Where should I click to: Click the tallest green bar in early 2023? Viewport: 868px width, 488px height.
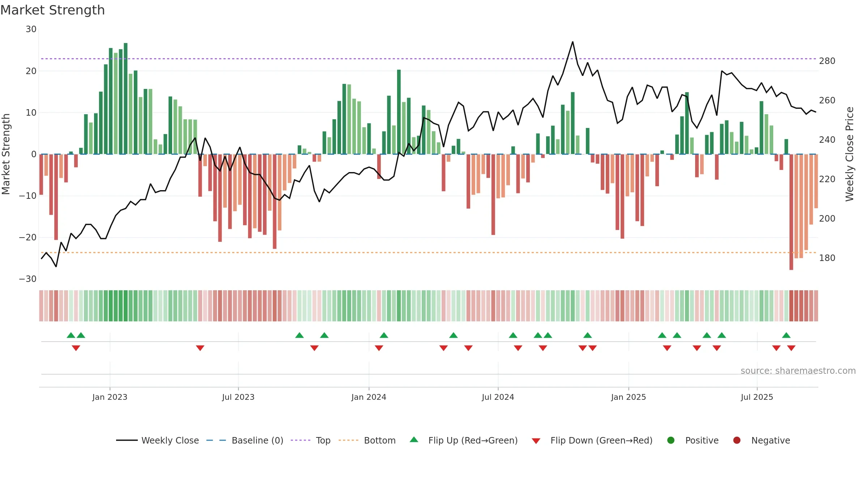click(x=125, y=98)
